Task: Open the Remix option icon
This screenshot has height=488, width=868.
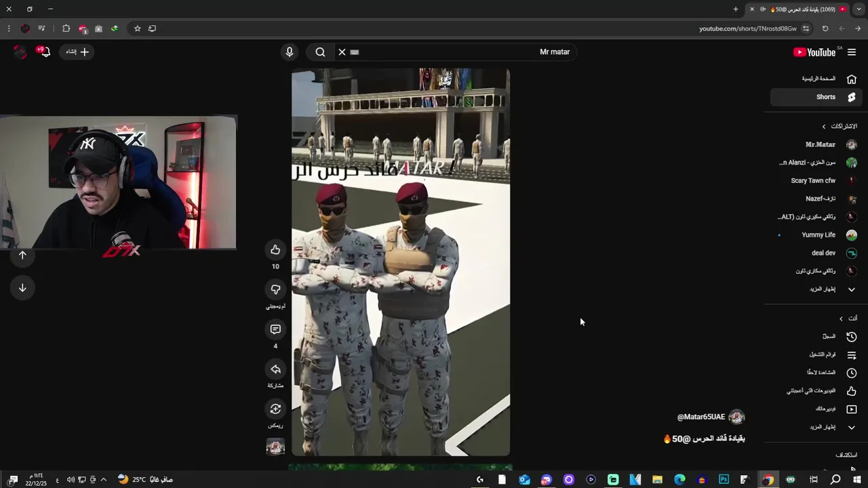Action: pyautogui.click(x=275, y=409)
